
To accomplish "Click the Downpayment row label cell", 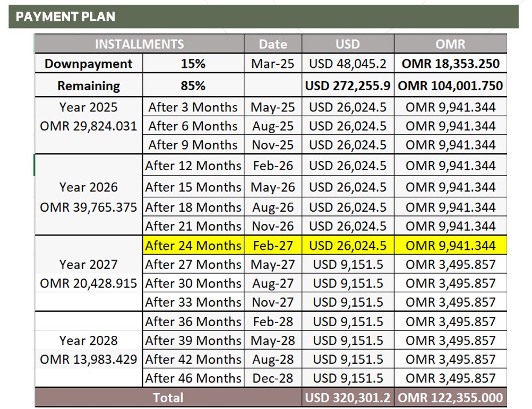I will coord(89,63).
